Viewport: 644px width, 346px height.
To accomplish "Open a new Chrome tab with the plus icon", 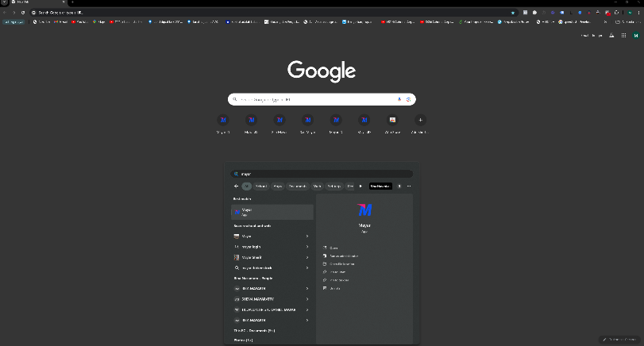I will pos(73,2).
